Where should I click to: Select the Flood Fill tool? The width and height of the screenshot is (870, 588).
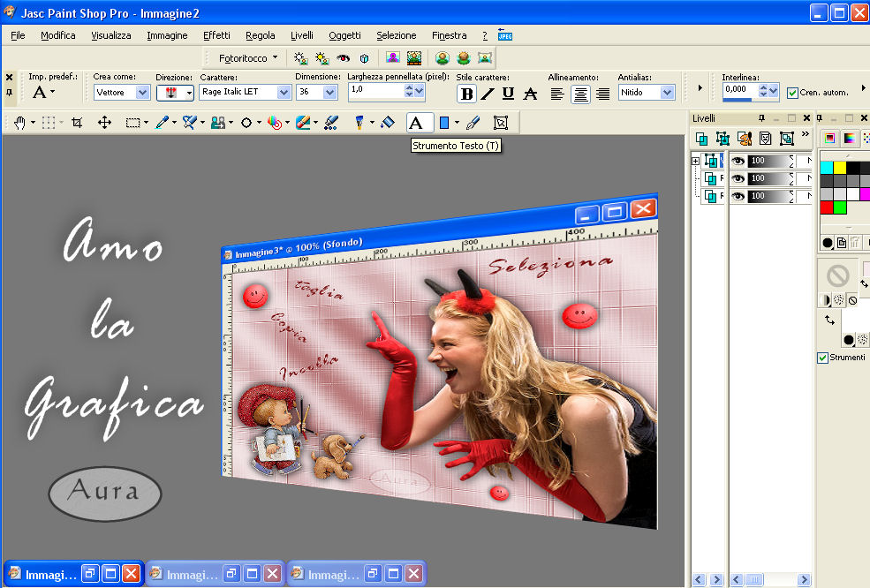[388, 123]
